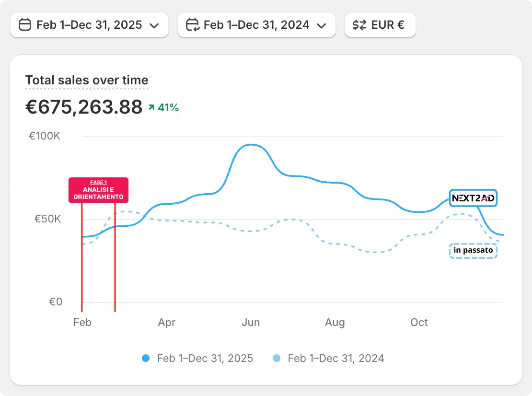Viewport: 532px width, 396px height.
Task: Open the 'Total sales over time' report title
Action: [x=87, y=80]
